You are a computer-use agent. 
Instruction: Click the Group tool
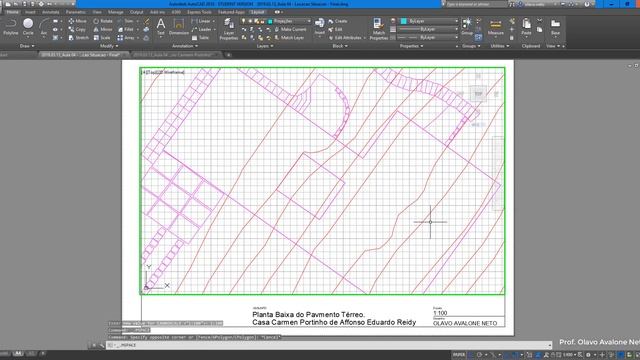[x=467, y=27]
